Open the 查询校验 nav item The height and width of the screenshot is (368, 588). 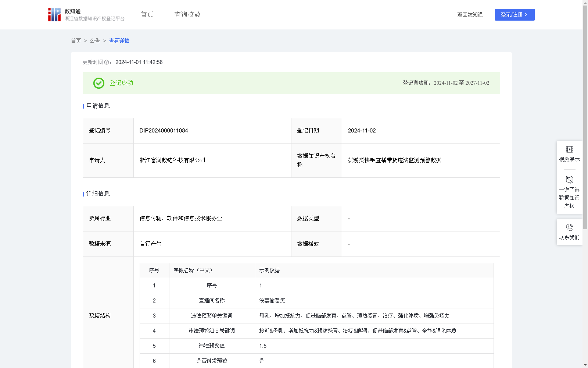click(187, 15)
